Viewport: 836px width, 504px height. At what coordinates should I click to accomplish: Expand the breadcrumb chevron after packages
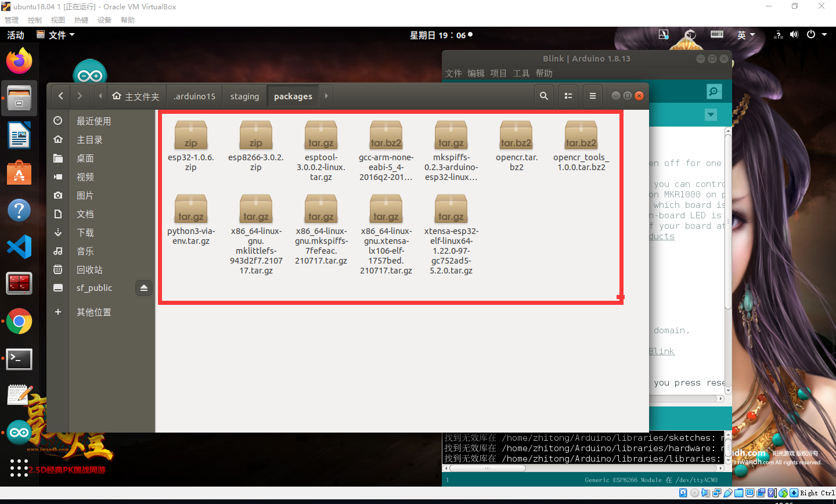click(x=325, y=96)
